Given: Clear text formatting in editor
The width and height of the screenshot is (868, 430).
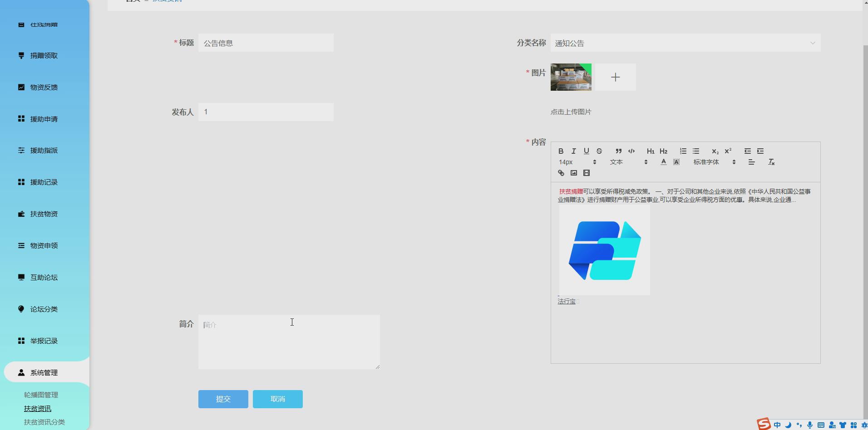Looking at the screenshot, I should click(771, 162).
